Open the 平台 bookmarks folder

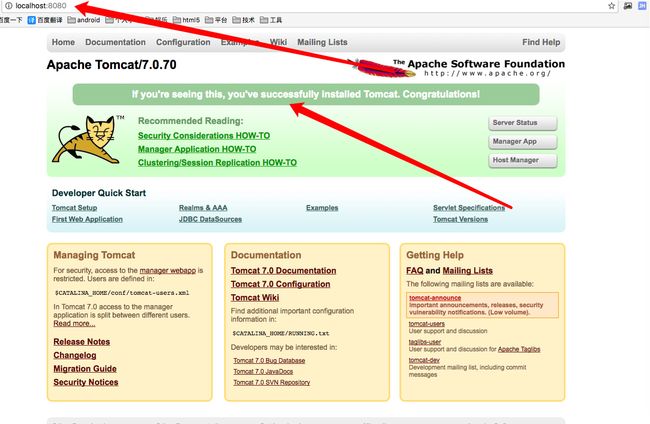click(x=216, y=20)
